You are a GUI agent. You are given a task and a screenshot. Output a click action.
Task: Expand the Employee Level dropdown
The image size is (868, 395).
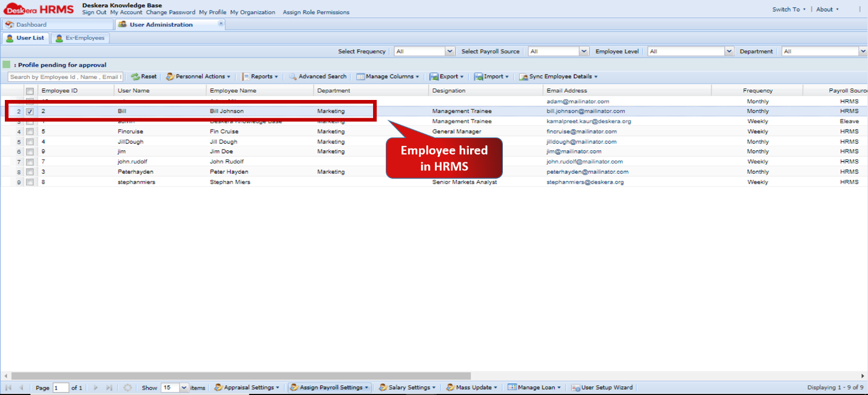coord(729,51)
